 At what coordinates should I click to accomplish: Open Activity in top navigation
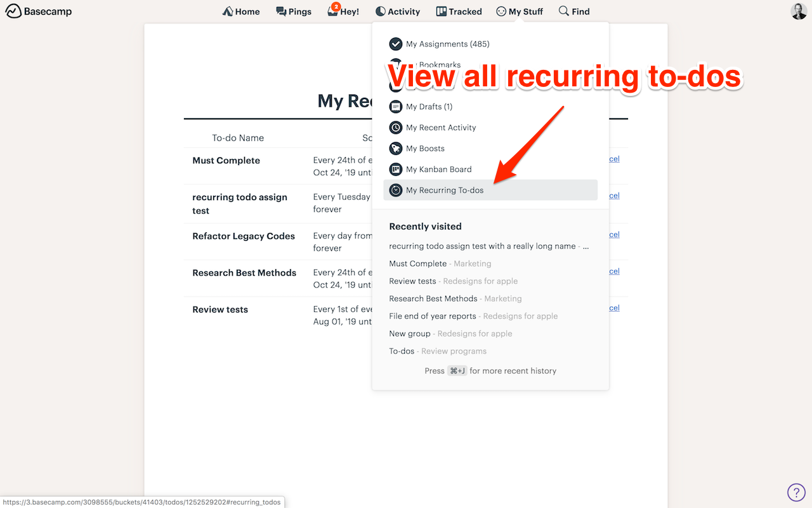pyautogui.click(x=398, y=11)
